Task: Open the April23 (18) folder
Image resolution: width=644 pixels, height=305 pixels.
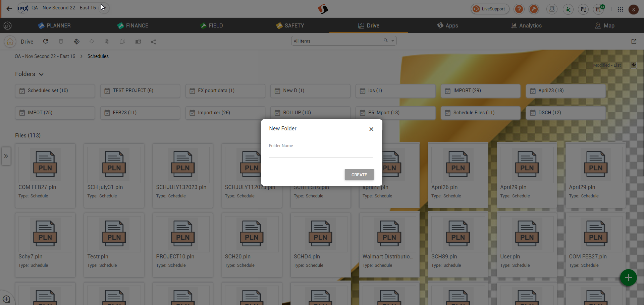Action: point(566,91)
